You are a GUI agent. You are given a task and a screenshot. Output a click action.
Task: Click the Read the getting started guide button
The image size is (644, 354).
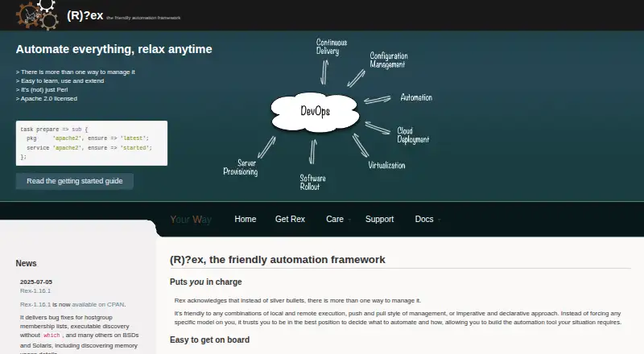(74, 181)
